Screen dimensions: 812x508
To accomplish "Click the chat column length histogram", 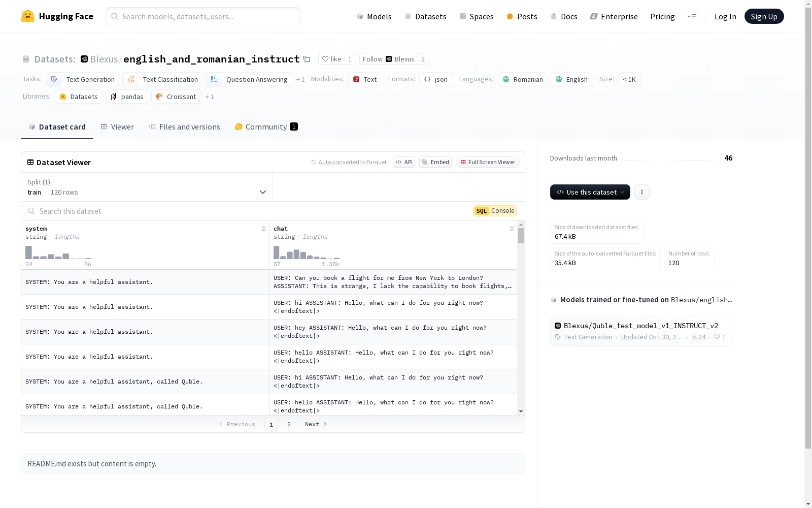I will pyautogui.click(x=307, y=252).
